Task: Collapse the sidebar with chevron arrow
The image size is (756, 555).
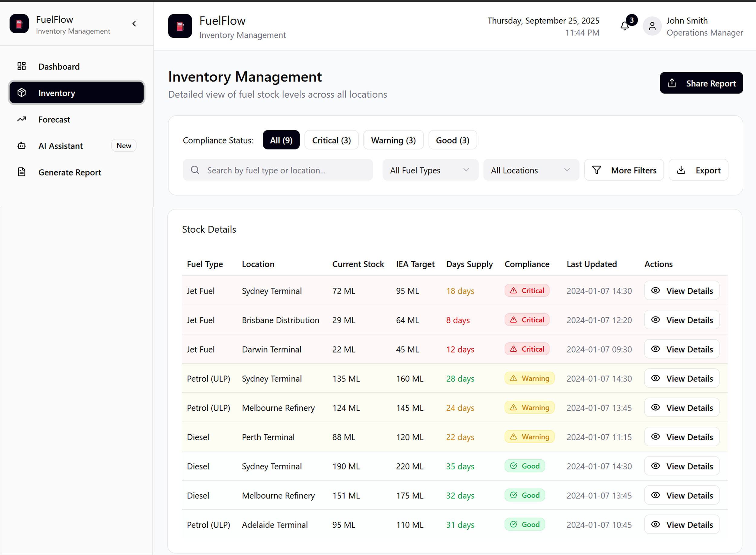Action: click(x=134, y=24)
